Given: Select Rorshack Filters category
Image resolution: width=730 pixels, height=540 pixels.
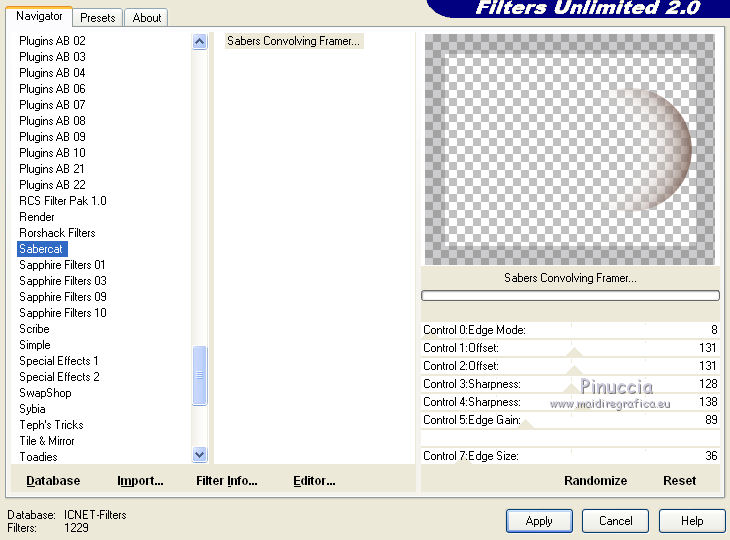Looking at the screenshot, I should 57,233.
